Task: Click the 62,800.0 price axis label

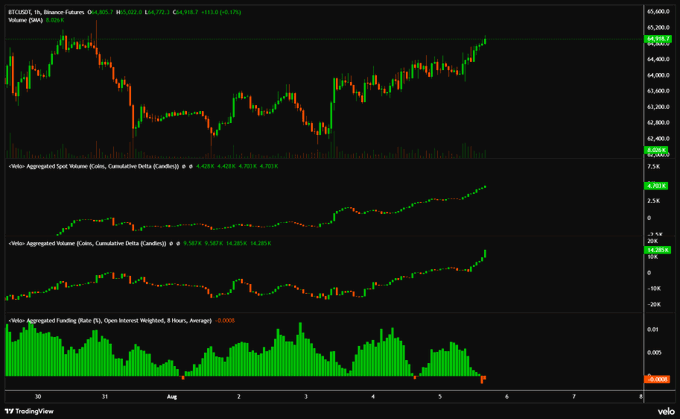Action: (658, 123)
